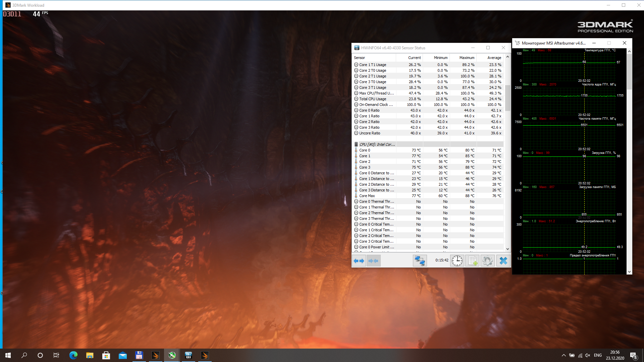
Task: Click the Maximum column header
Action: click(x=467, y=58)
